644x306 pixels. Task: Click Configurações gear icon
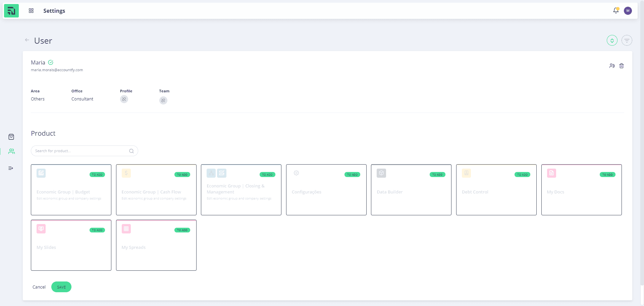[296, 173]
